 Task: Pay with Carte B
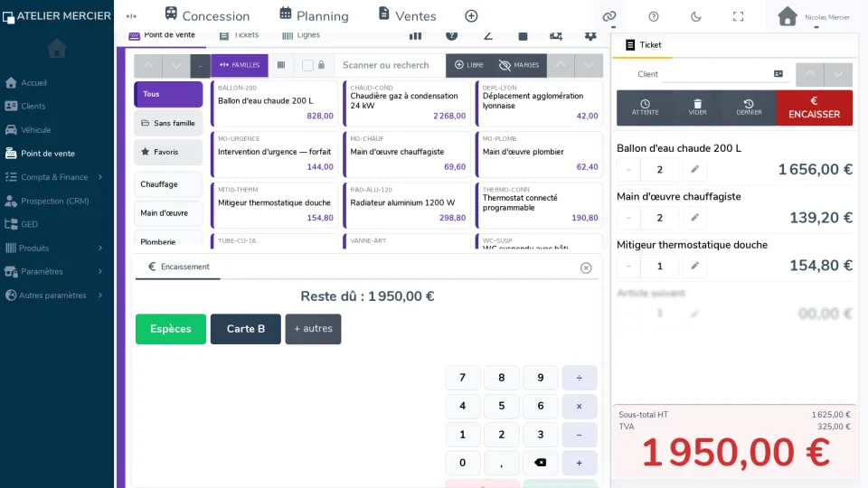point(246,329)
